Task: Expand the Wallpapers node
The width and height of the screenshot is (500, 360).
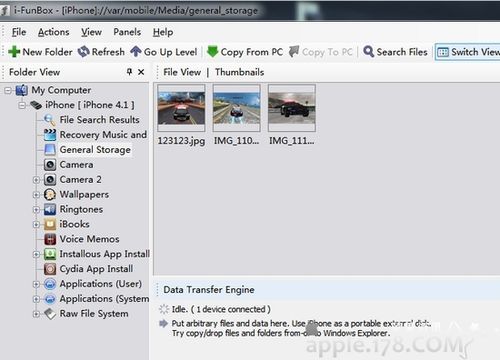Action: coord(36,195)
